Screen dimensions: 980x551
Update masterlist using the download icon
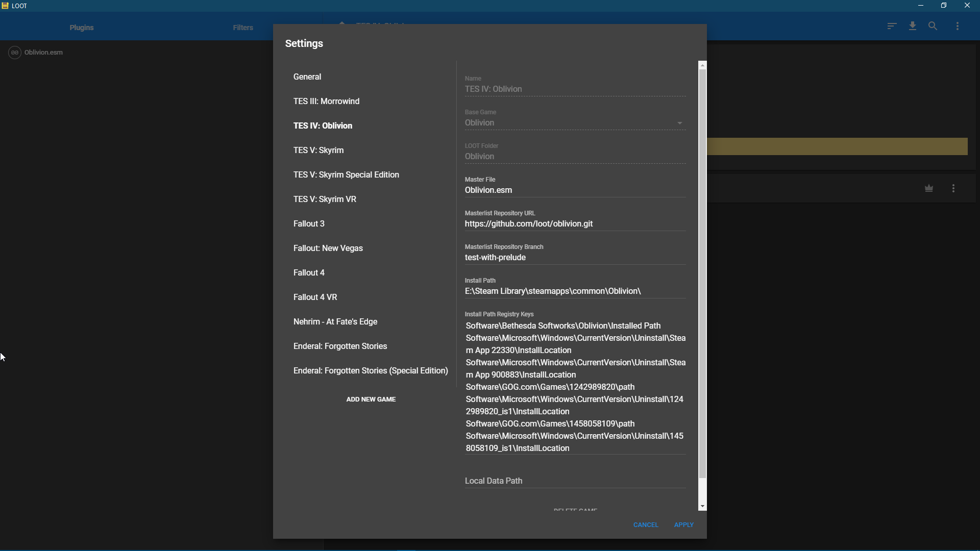[x=912, y=26]
